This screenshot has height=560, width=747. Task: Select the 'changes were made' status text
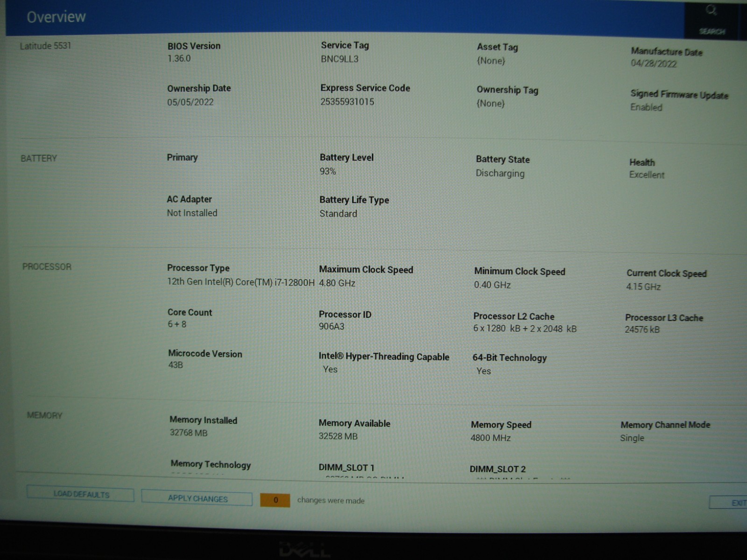[x=331, y=500]
